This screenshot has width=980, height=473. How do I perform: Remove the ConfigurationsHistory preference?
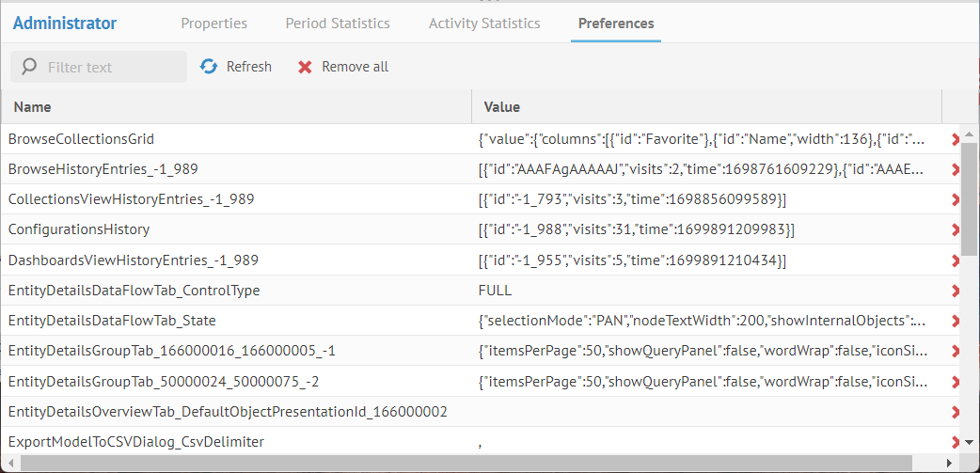pyautogui.click(x=956, y=229)
